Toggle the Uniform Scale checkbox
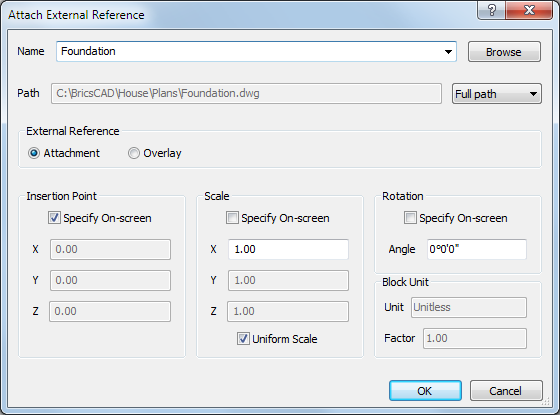Viewport: 560px width, 415px height. coord(243,339)
